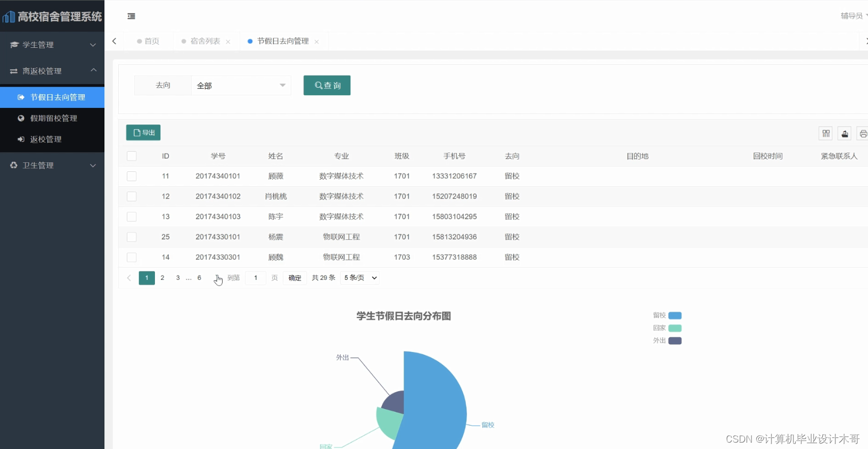Image resolution: width=868 pixels, height=449 pixels.
Task: Close the 节假日去向管理 tab
Action: 317,41
